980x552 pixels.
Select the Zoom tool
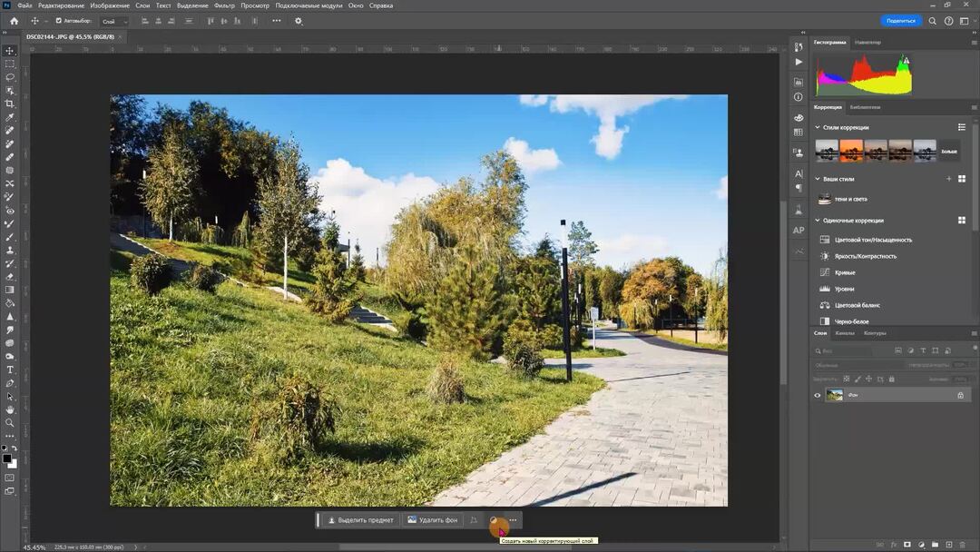[10, 421]
